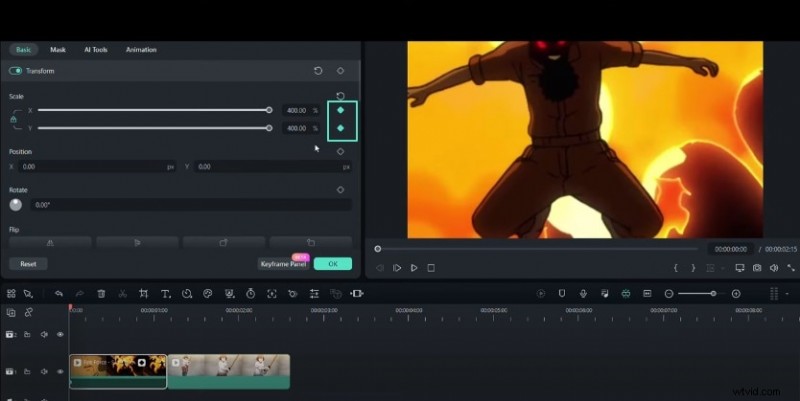800x401 pixels.
Task: Click the Flip Vertical button
Action: (x=137, y=243)
